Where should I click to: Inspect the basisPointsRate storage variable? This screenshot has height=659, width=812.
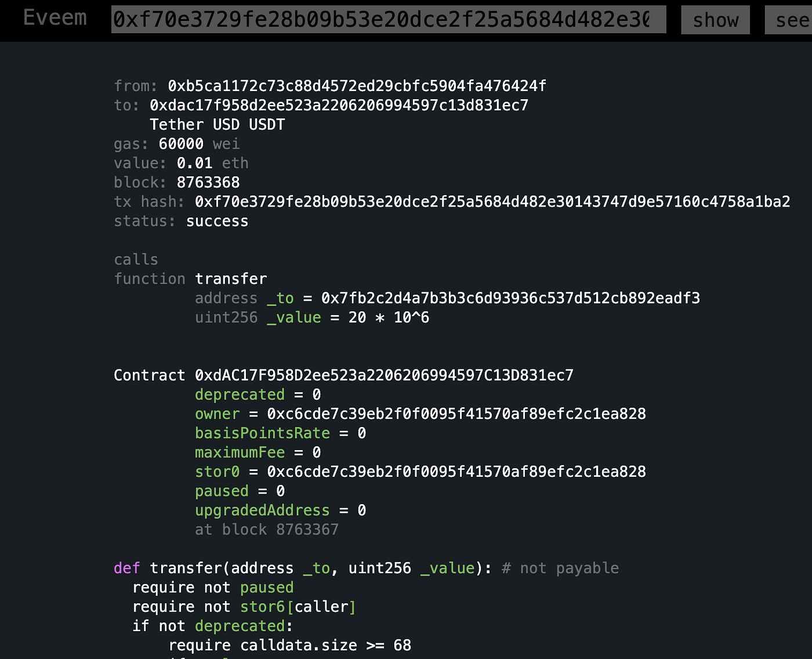(262, 433)
